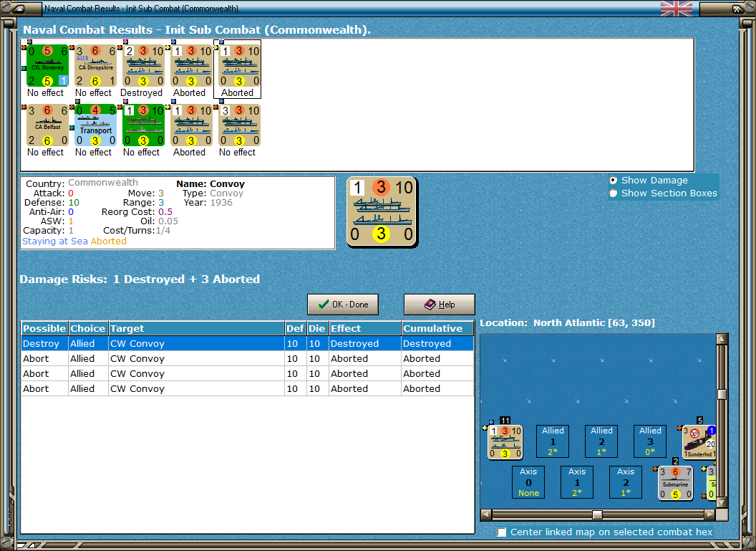
Task: Click the map scroll left arrow
Action: point(486,514)
